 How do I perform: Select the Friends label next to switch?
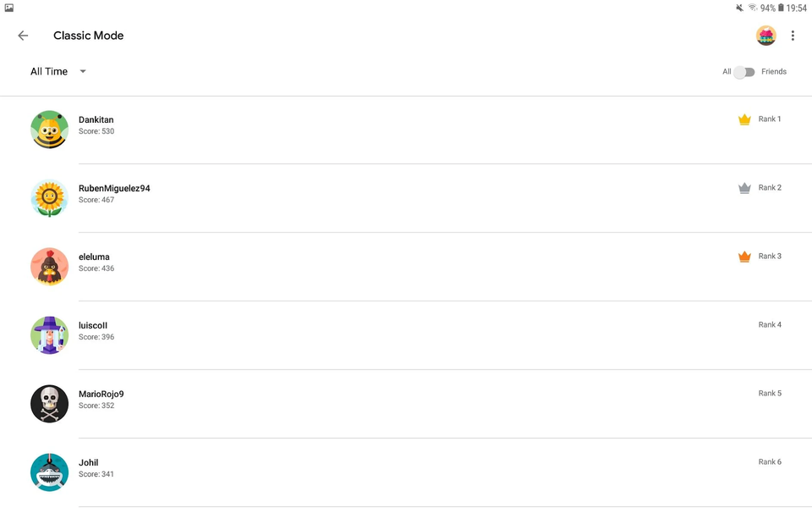(774, 71)
